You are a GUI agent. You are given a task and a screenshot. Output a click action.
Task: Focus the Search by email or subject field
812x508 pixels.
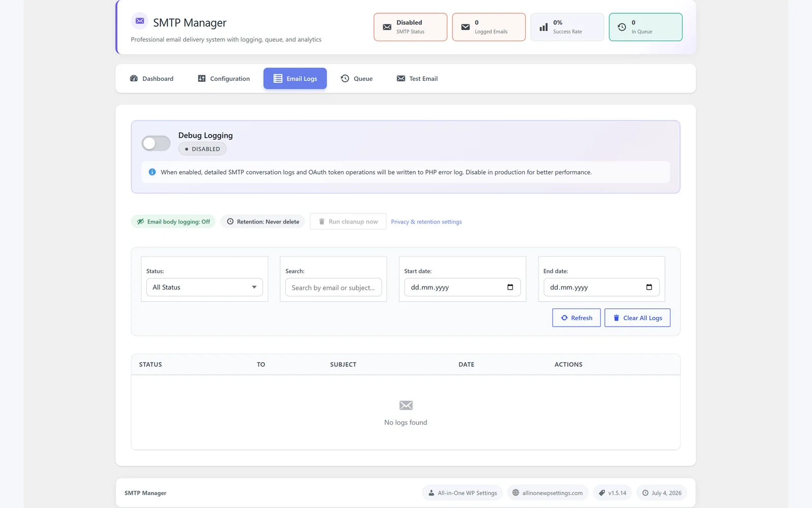[x=333, y=288]
